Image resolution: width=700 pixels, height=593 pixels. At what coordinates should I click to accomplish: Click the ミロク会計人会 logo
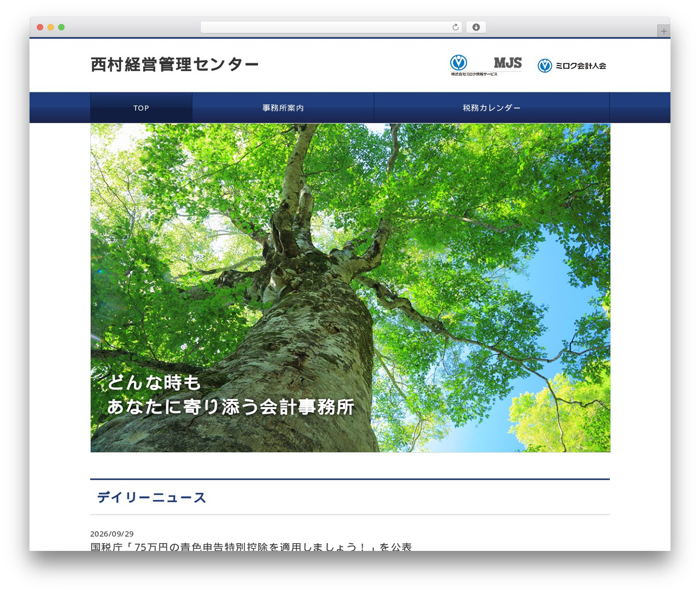572,66
